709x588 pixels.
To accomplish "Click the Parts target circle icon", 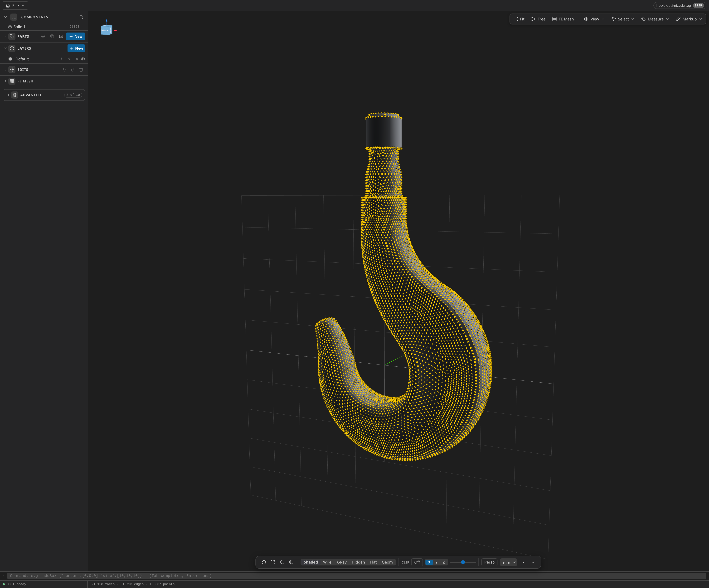I will (43, 36).
